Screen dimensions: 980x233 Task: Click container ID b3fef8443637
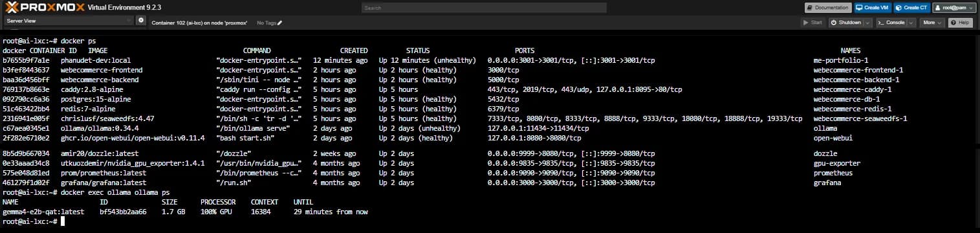(x=26, y=70)
